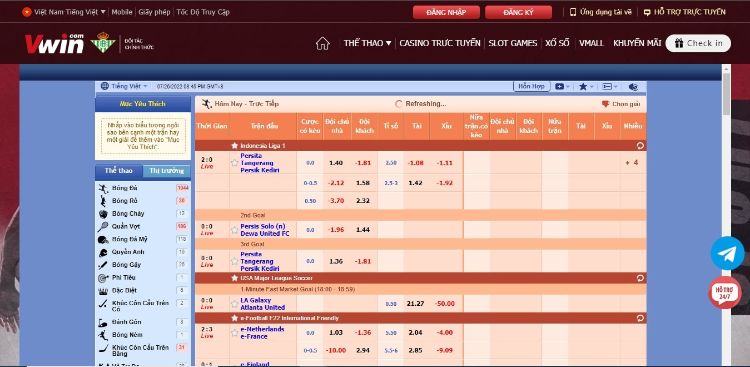Star the LA Galaxy vs Atlanta United match
Viewport: 750px width, 367px height.
coord(234,304)
